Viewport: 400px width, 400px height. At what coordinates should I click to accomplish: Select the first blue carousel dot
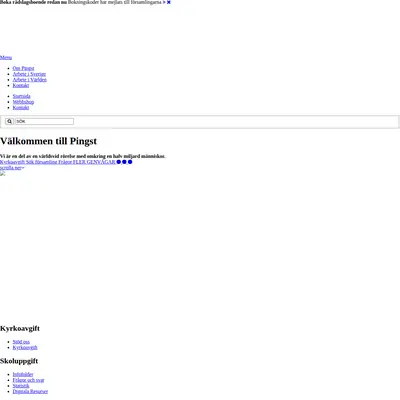click(119, 162)
